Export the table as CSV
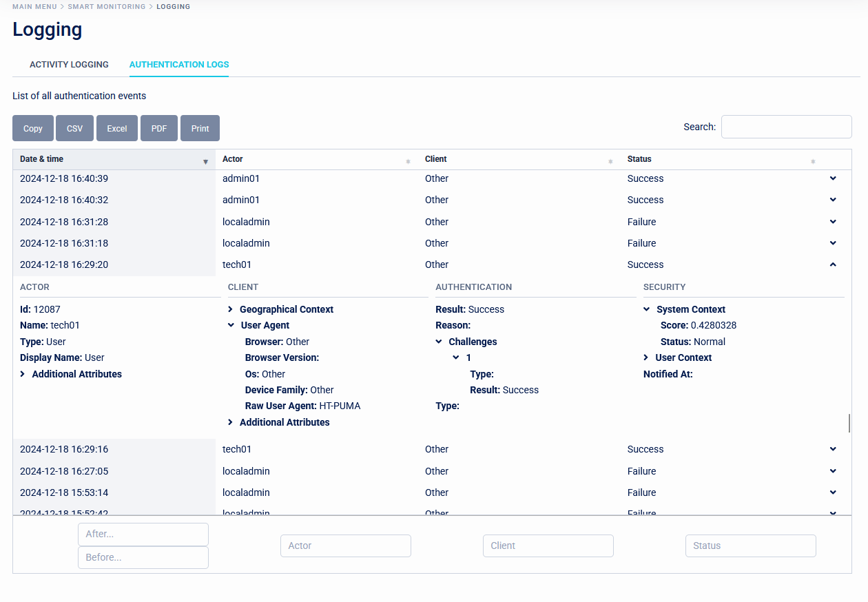The width and height of the screenshot is (868, 602). tap(74, 128)
